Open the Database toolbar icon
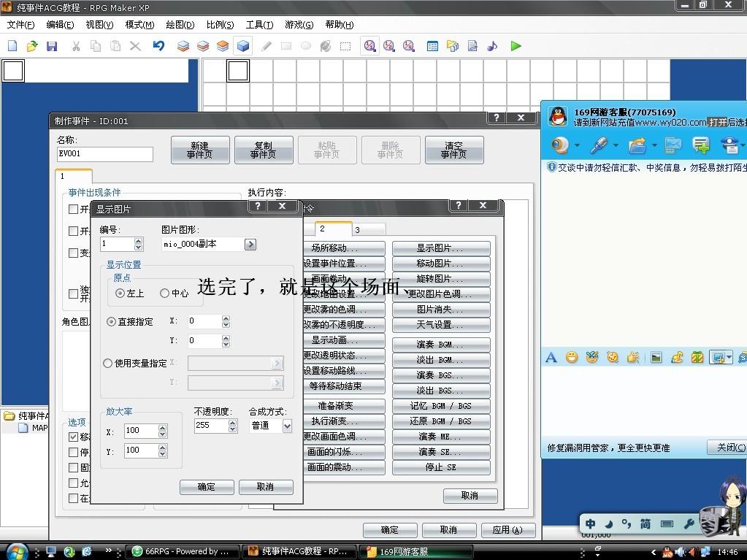The width and height of the screenshot is (747, 560). pyautogui.click(x=432, y=46)
